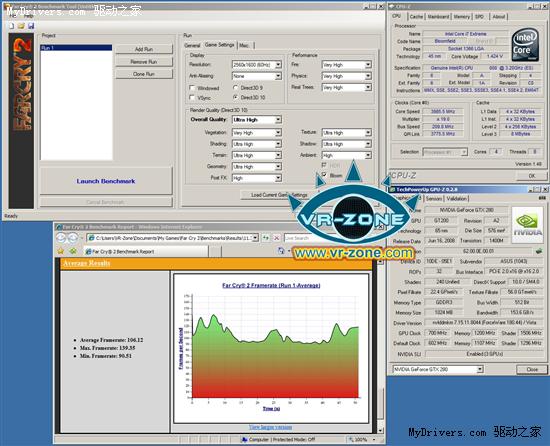Click the Save disk toolbar icon
This screenshot has width=550, height=446.
[31, 26]
